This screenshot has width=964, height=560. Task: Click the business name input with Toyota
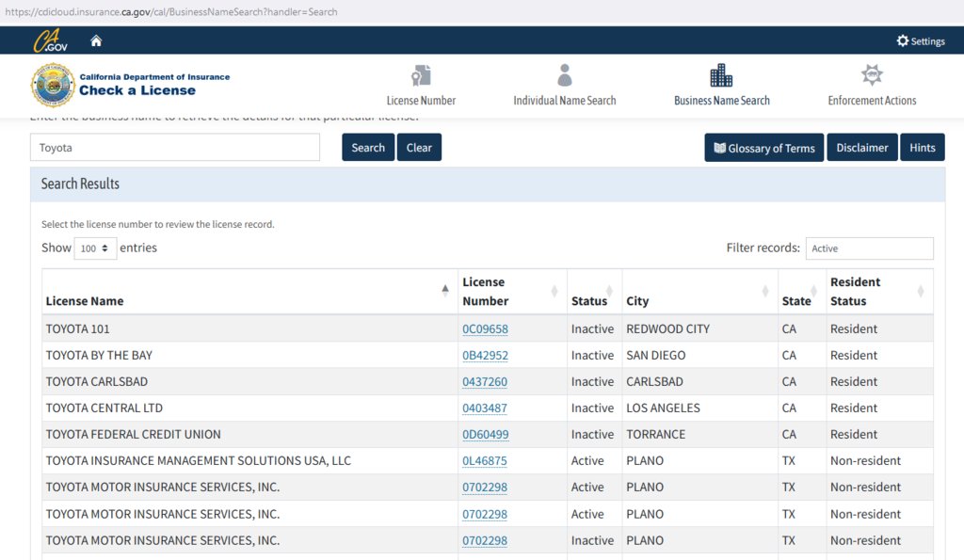[x=175, y=148]
